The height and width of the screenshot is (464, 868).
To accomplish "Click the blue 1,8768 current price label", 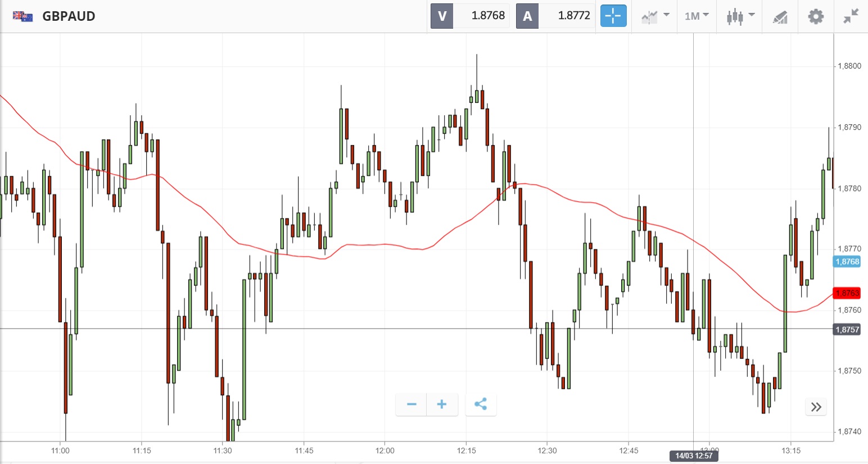I will point(847,262).
